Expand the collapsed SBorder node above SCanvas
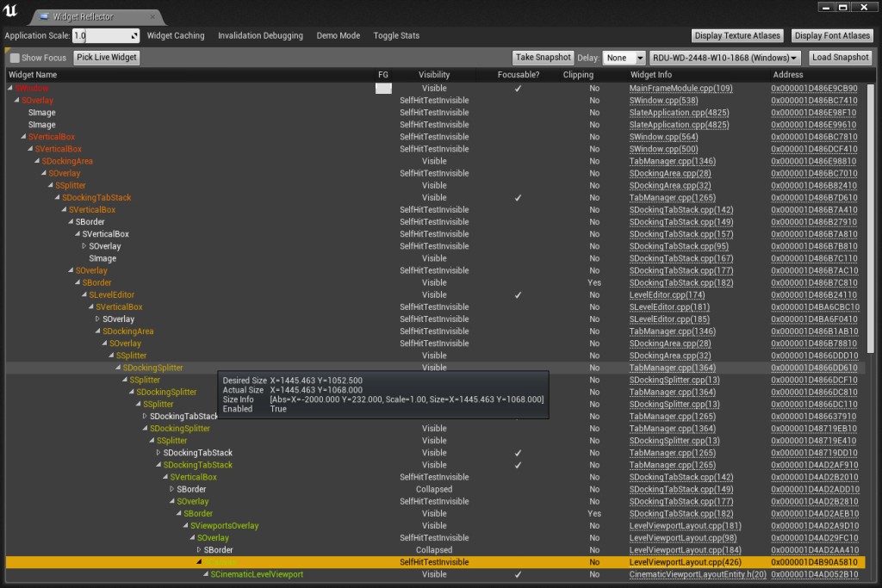The width and height of the screenshot is (882, 588). click(x=199, y=549)
